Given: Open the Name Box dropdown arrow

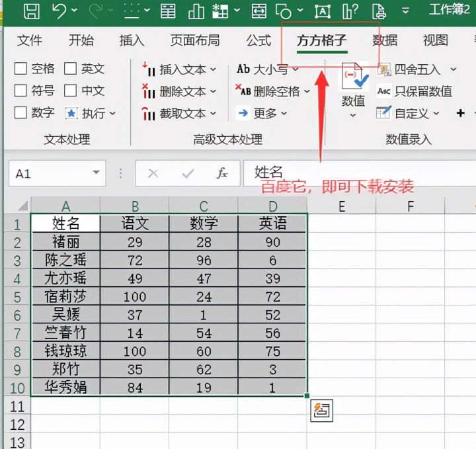Looking at the screenshot, I should point(97,173).
